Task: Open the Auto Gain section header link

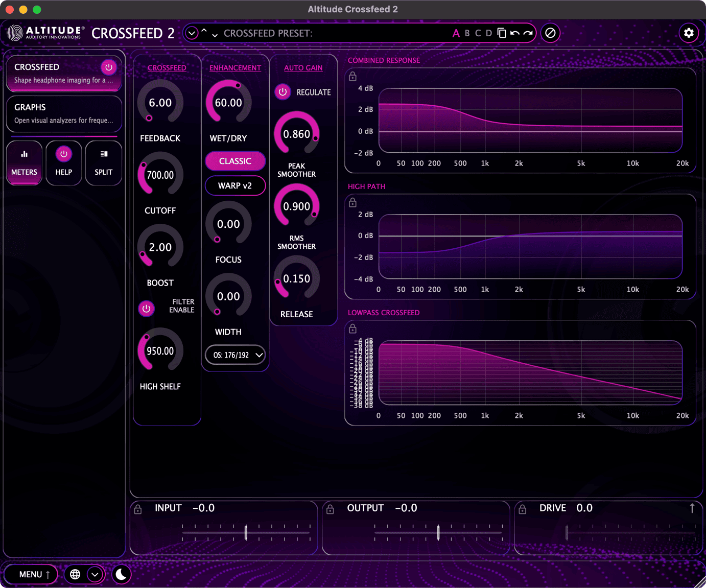Action: click(303, 68)
